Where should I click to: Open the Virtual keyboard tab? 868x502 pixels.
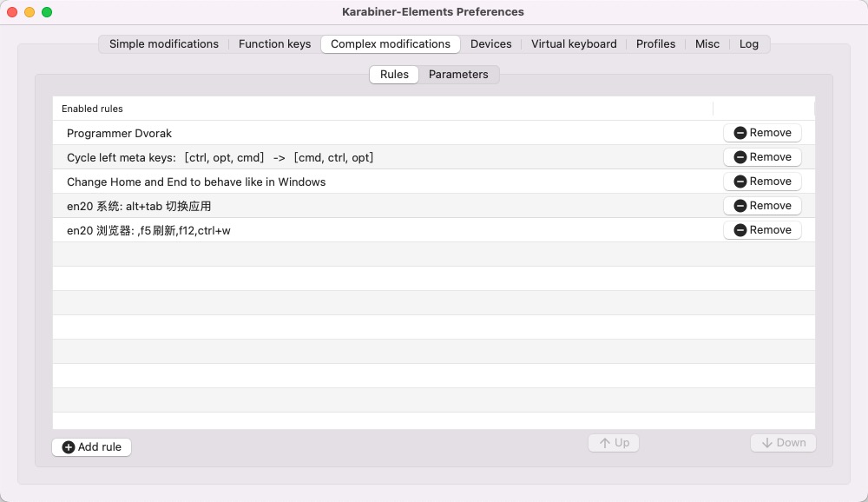coord(574,43)
